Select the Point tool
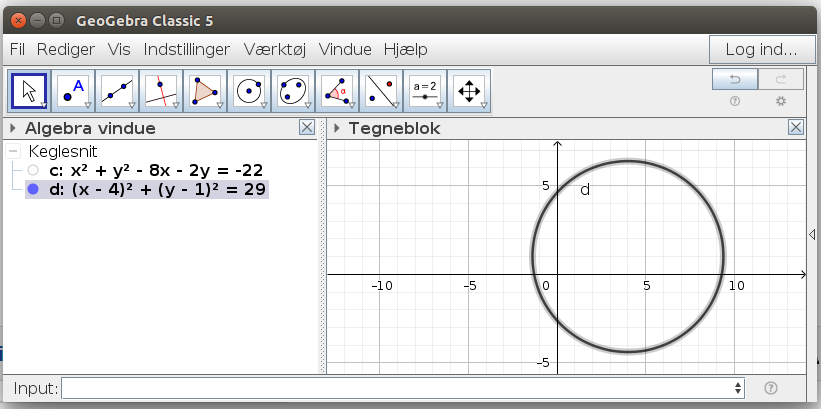Screen dimensions: 821x409 point(73,91)
